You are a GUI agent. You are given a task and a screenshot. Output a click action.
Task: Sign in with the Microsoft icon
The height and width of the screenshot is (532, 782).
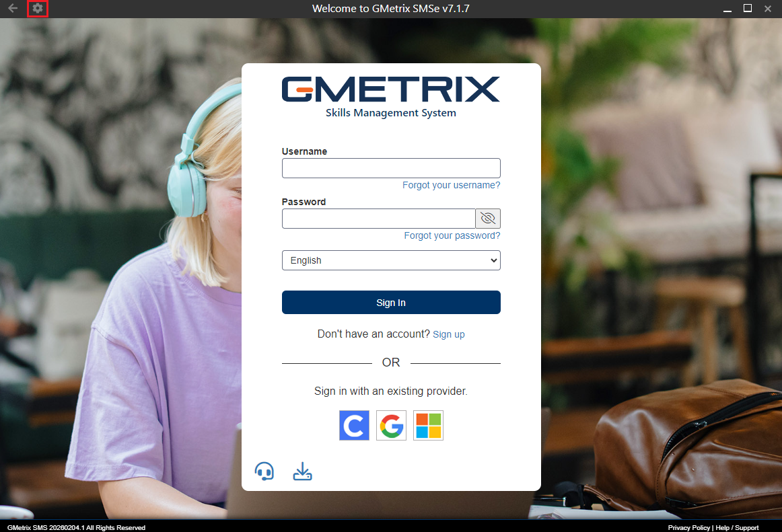pos(429,425)
